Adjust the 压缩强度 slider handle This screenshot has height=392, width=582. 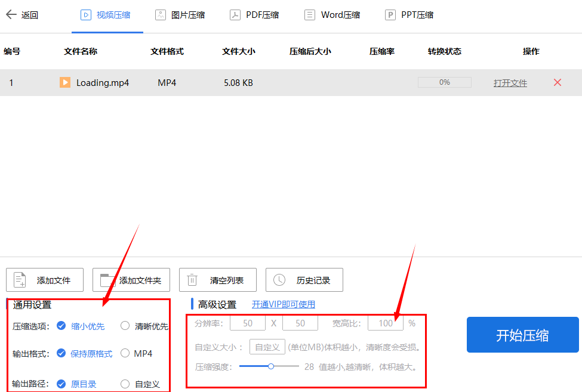pyautogui.click(x=271, y=366)
